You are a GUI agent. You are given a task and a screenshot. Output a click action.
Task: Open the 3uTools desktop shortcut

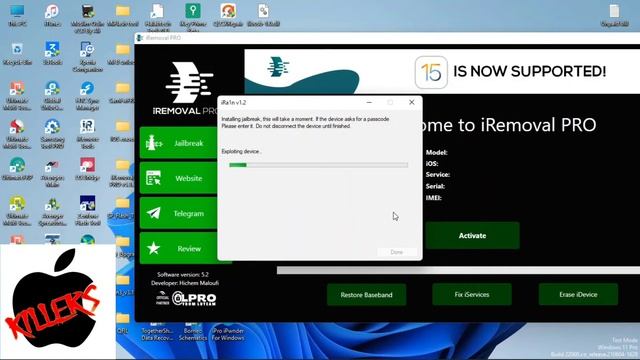(52, 53)
